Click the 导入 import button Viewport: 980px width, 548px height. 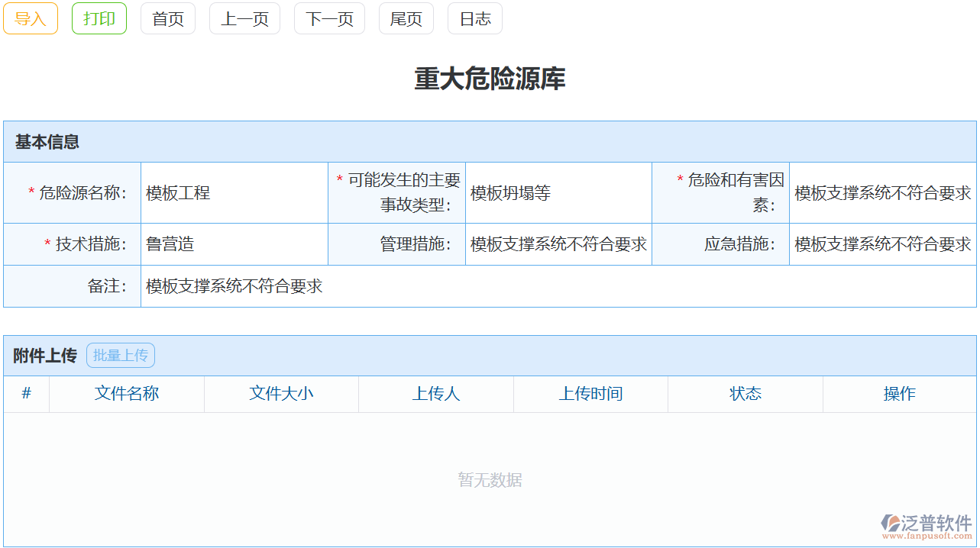click(30, 18)
